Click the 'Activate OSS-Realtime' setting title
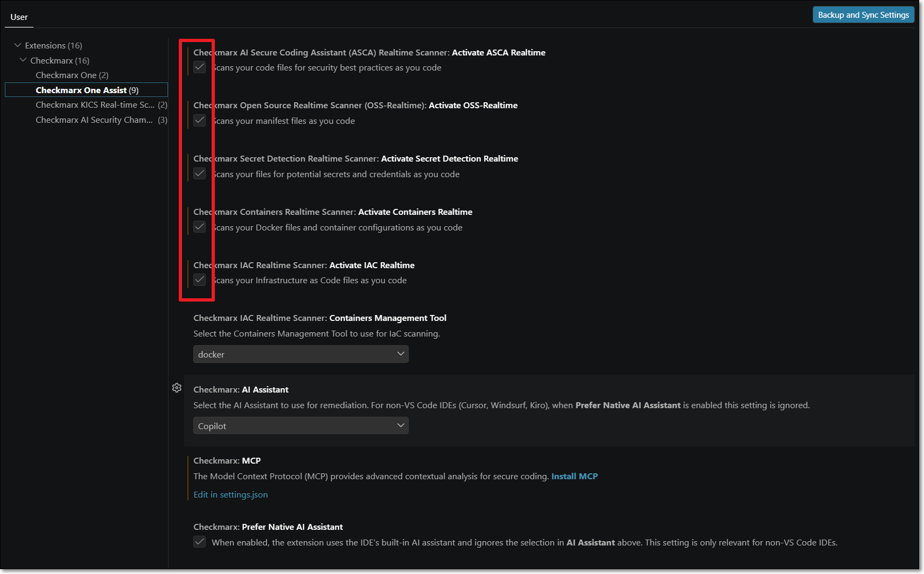 coord(473,105)
